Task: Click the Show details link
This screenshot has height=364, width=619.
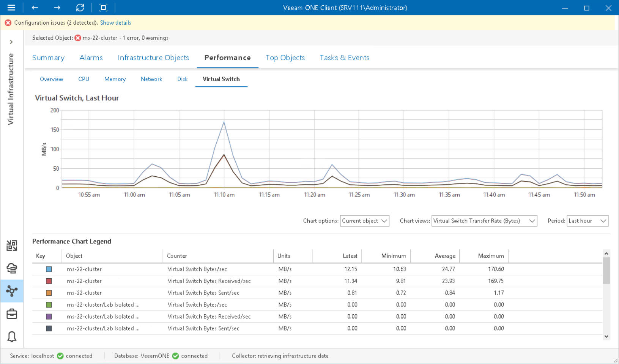Action: pos(116,23)
